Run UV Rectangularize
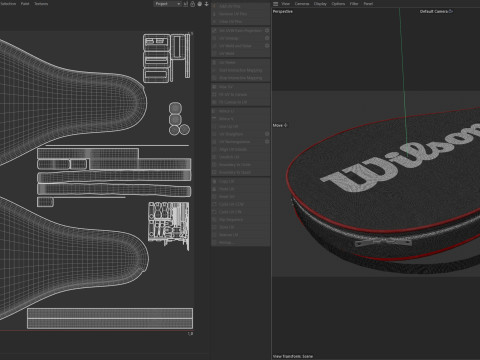Viewport: 480px width, 360px height. [237, 142]
